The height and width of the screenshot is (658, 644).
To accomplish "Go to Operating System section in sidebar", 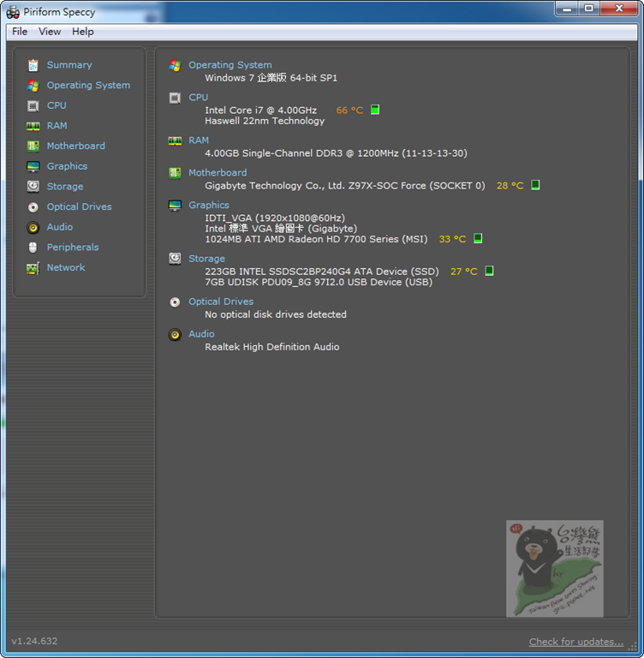I will coord(88,85).
